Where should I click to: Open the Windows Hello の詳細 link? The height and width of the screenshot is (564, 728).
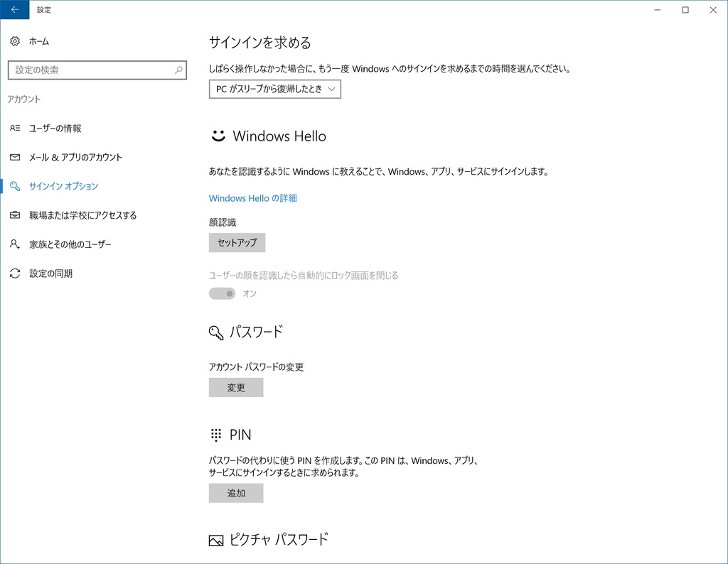click(x=253, y=198)
